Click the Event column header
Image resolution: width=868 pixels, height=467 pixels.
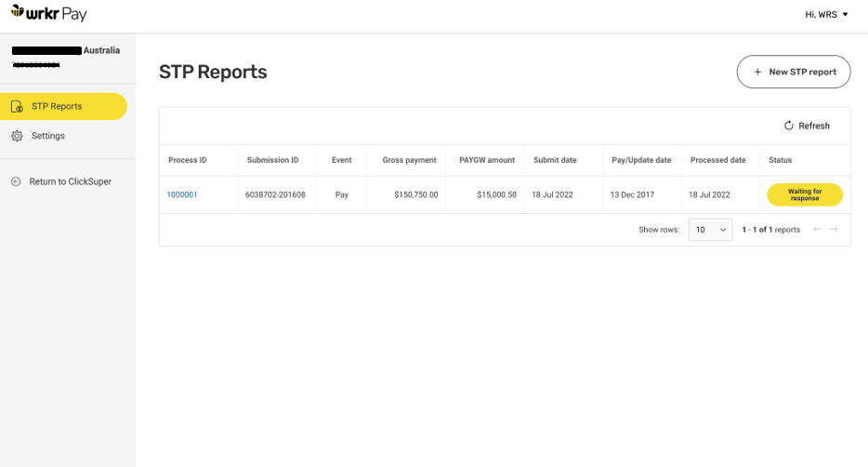pyautogui.click(x=342, y=160)
